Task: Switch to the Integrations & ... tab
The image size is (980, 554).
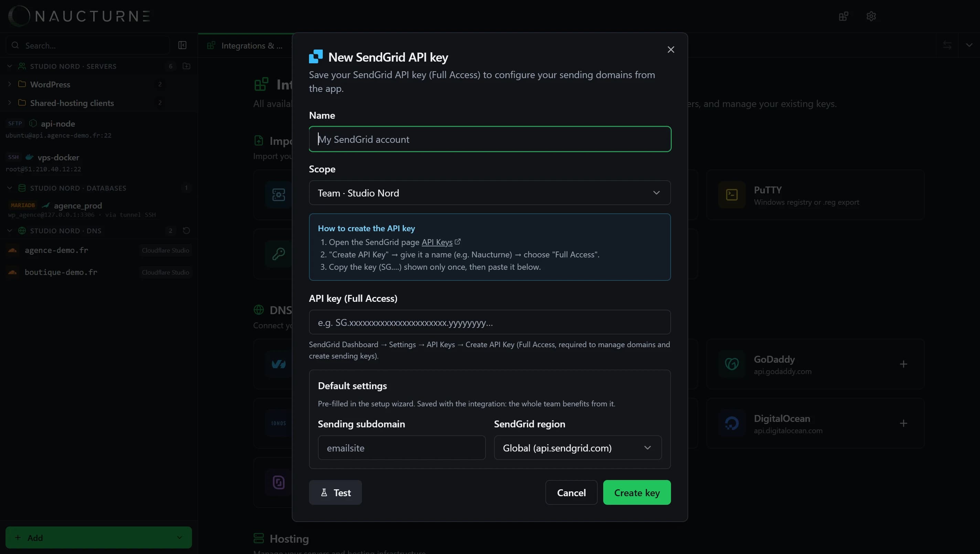Action: click(x=245, y=46)
